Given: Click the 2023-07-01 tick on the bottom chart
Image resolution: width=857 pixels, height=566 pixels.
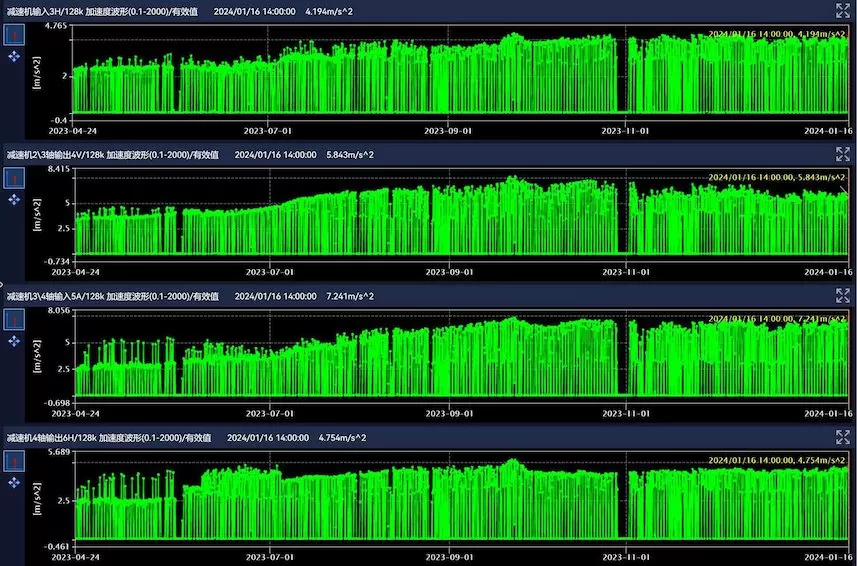Looking at the screenshot, I should pyautogui.click(x=269, y=555).
